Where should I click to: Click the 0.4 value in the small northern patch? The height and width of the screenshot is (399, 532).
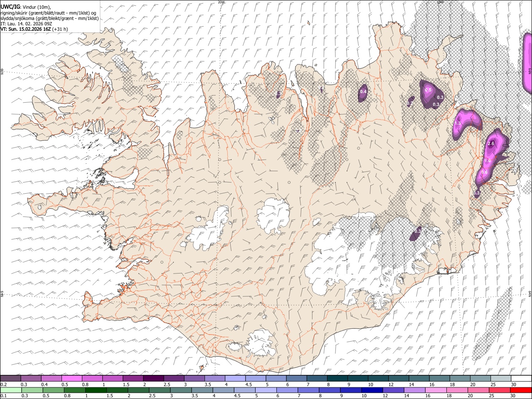tap(363, 92)
